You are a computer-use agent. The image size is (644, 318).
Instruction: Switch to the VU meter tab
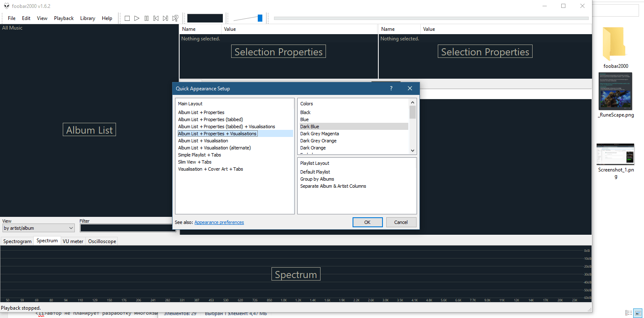click(73, 241)
